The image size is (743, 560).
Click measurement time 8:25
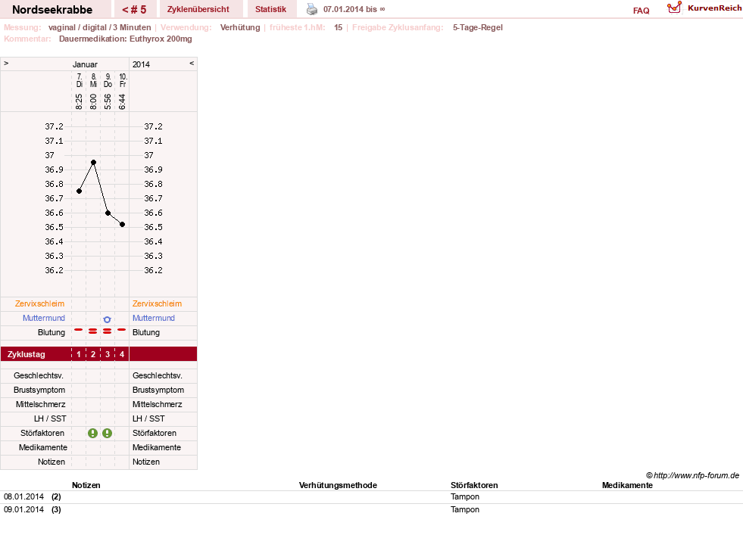point(79,101)
